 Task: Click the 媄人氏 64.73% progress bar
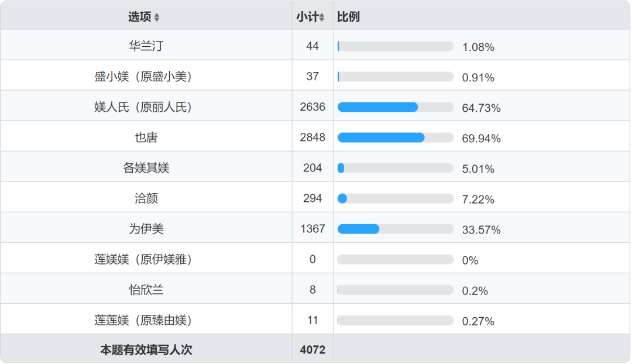(x=396, y=107)
